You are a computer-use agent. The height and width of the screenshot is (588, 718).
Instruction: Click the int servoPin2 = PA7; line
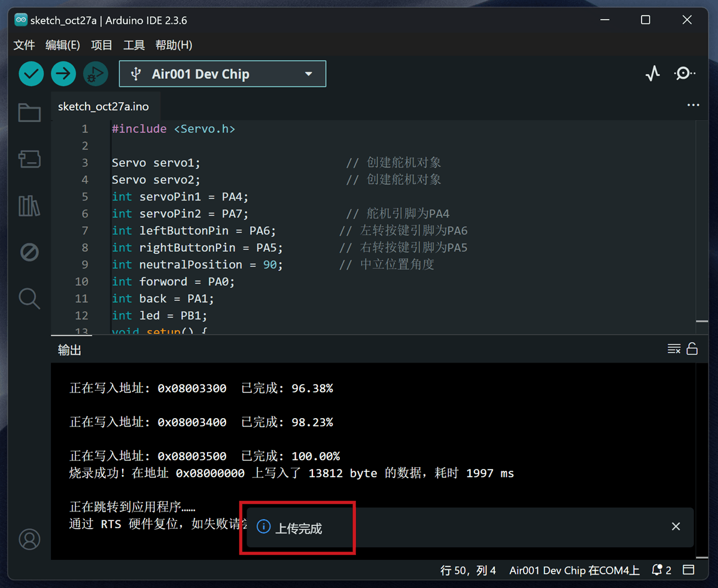coord(180,214)
